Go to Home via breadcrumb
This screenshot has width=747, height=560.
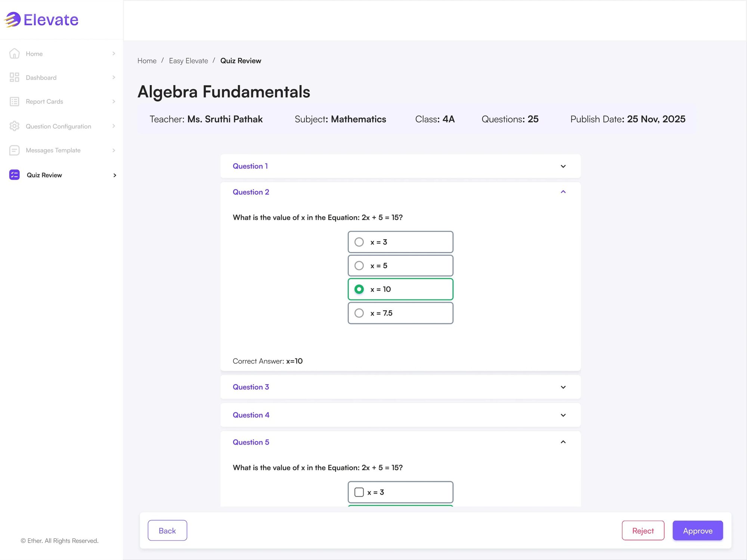pyautogui.click(x=147, y=60)
